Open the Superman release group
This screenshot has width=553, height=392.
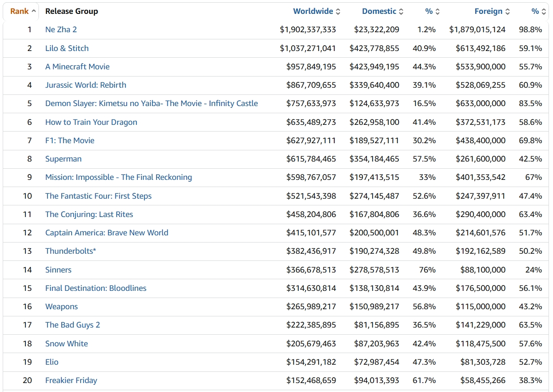pos(63,159)
